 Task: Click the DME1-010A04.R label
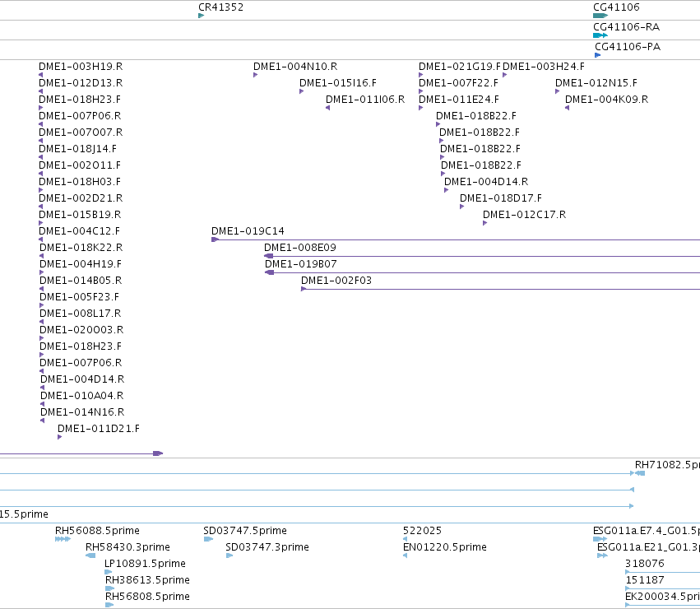(82, 395)
